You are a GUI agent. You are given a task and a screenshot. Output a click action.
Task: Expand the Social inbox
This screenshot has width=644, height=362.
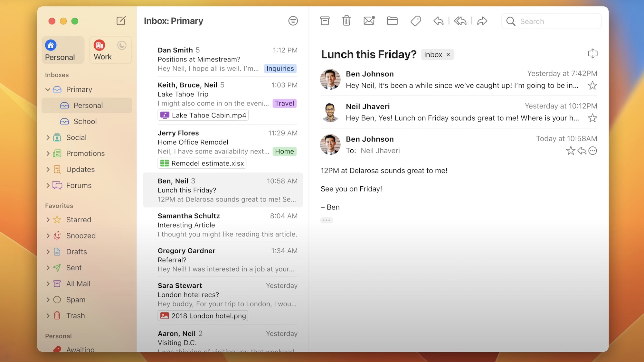48,138
